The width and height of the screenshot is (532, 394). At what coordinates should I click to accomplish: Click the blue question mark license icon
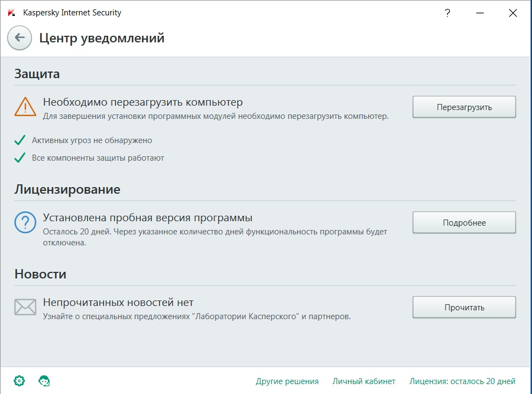click(x=25, y=223)
